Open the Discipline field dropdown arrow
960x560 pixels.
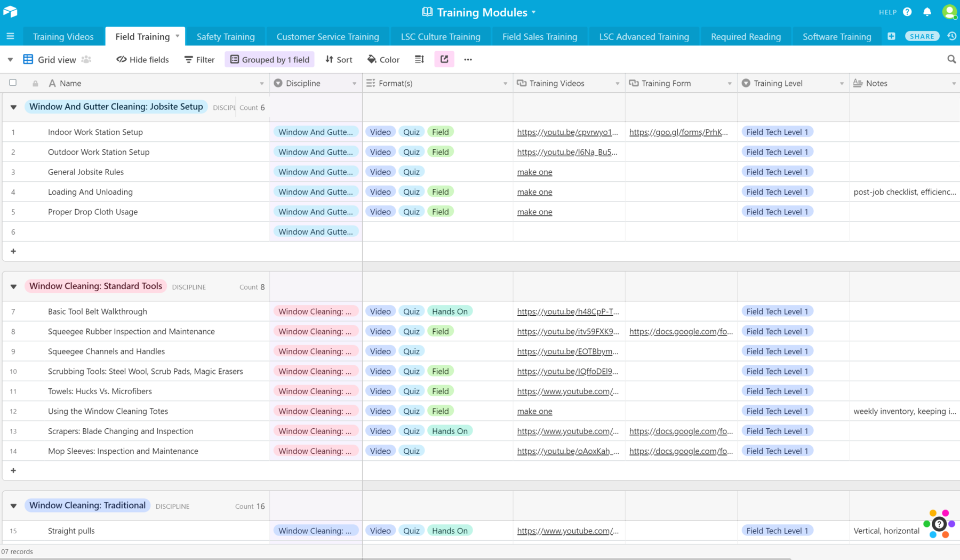click(x=355, y=83)
